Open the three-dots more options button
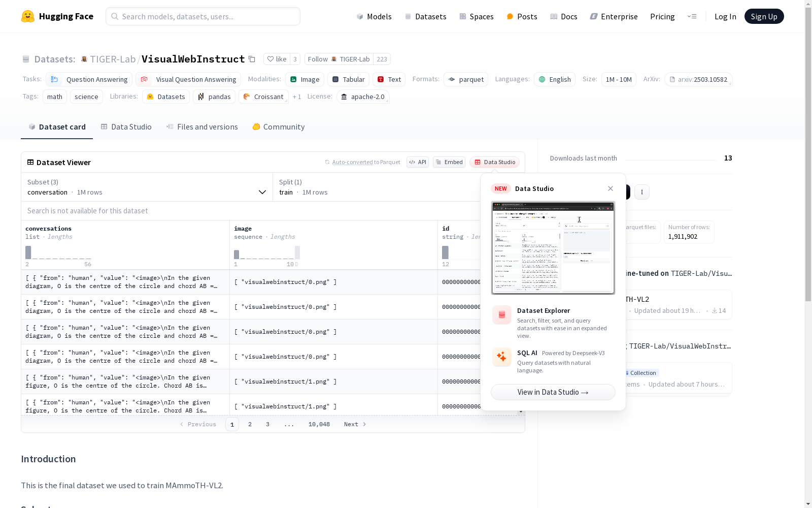Image resolution: width=812 pixels, height=508 pixels. (642, 192)
